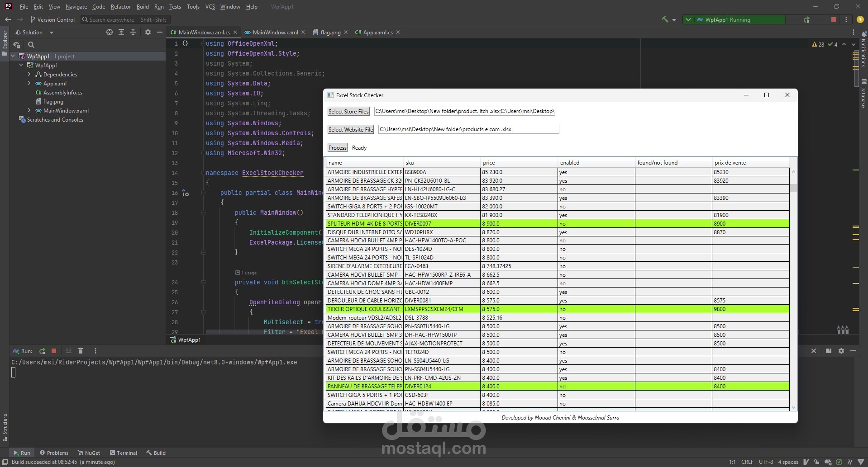The height and width of the screenshot is (467, 868).
Task: Open the Tests menu
Action: 175,7
